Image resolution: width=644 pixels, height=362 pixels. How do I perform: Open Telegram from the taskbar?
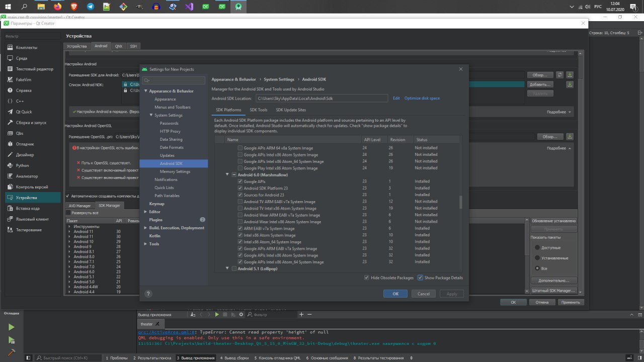coord(91,7)
